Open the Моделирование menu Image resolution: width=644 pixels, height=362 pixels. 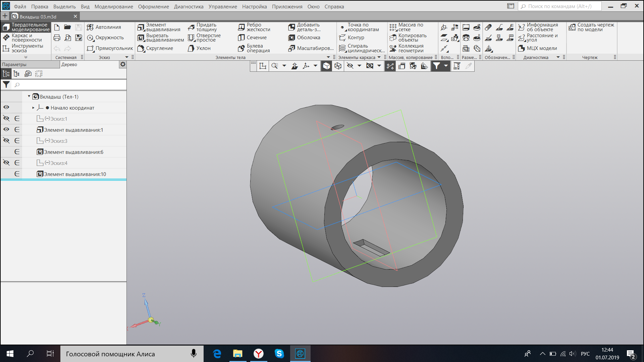click(113, 6)
